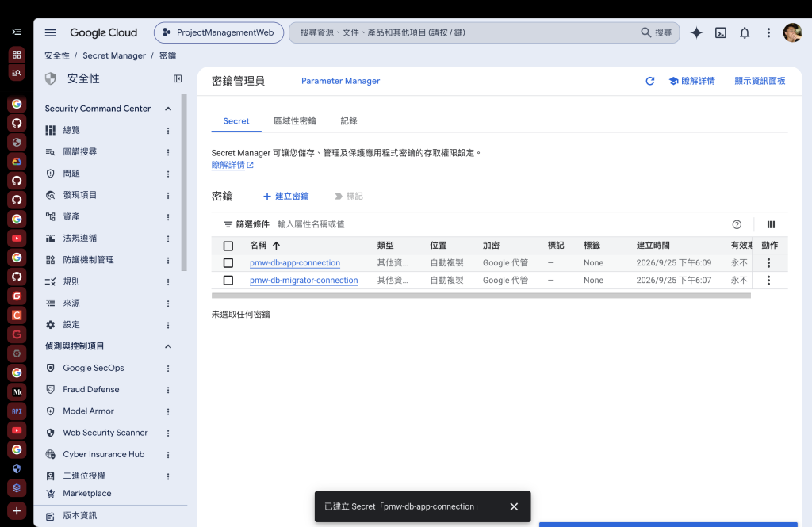Open actions menu for pmw-db-app-connection
The height and width of the screenshot is (527, 812).
coord(768,263)
